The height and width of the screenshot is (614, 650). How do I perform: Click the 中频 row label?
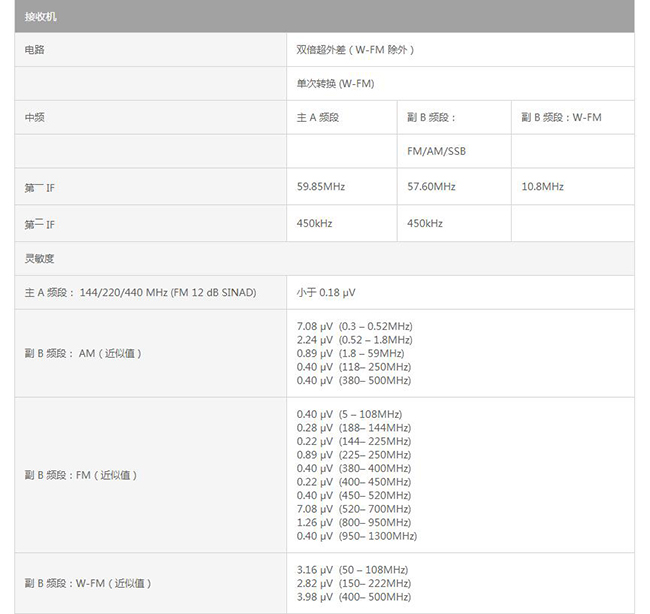pyautogui.click(x=34, y=118)
